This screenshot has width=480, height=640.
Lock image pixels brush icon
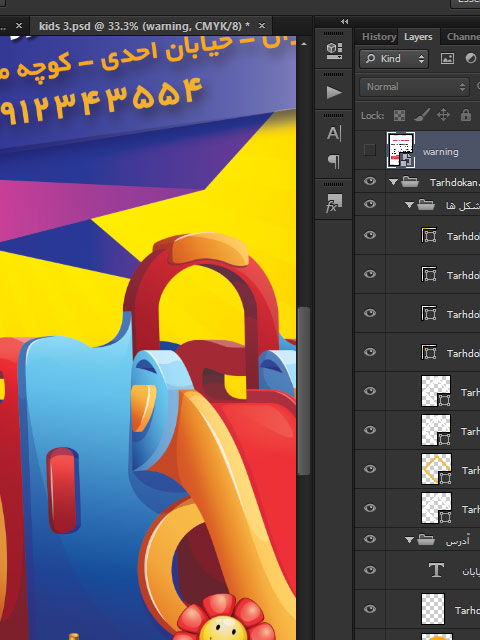point(422,116)
